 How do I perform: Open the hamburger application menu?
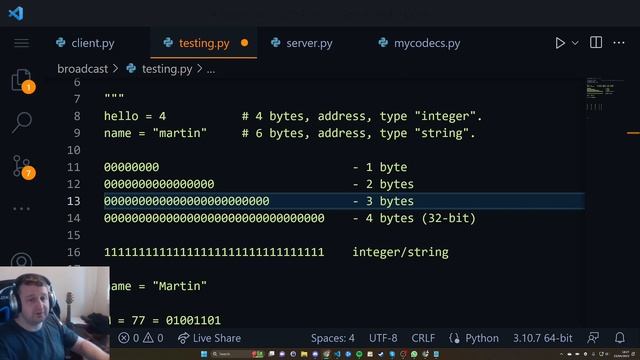(22, 43)
